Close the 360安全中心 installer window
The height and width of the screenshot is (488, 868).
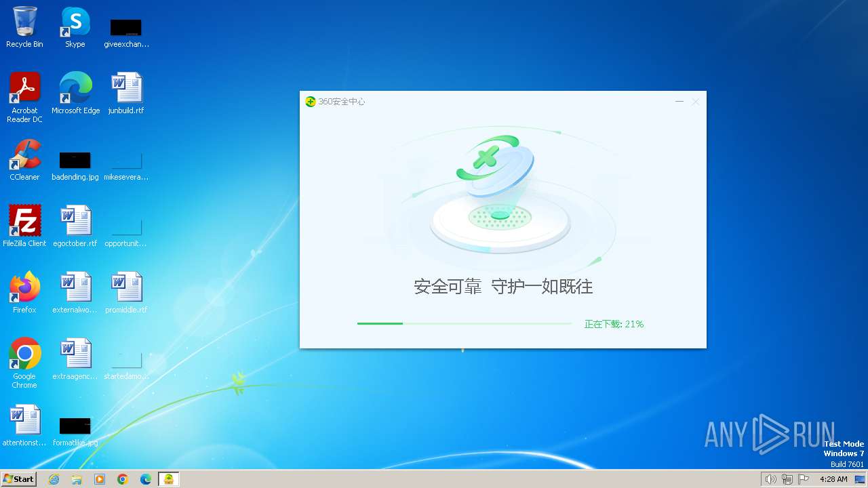(x=696, y=102)
